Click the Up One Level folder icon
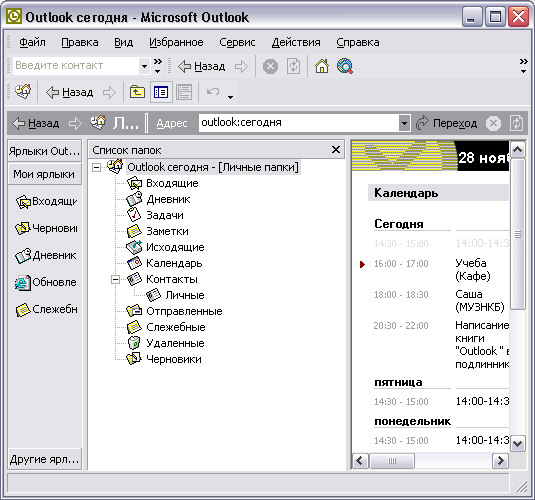 point(137,92)
